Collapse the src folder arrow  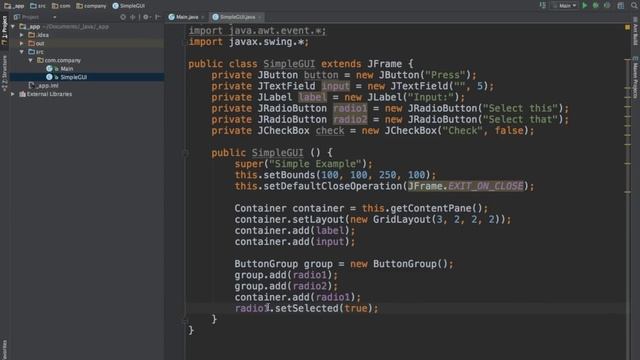pyautogui.click(x=22, y=52)
